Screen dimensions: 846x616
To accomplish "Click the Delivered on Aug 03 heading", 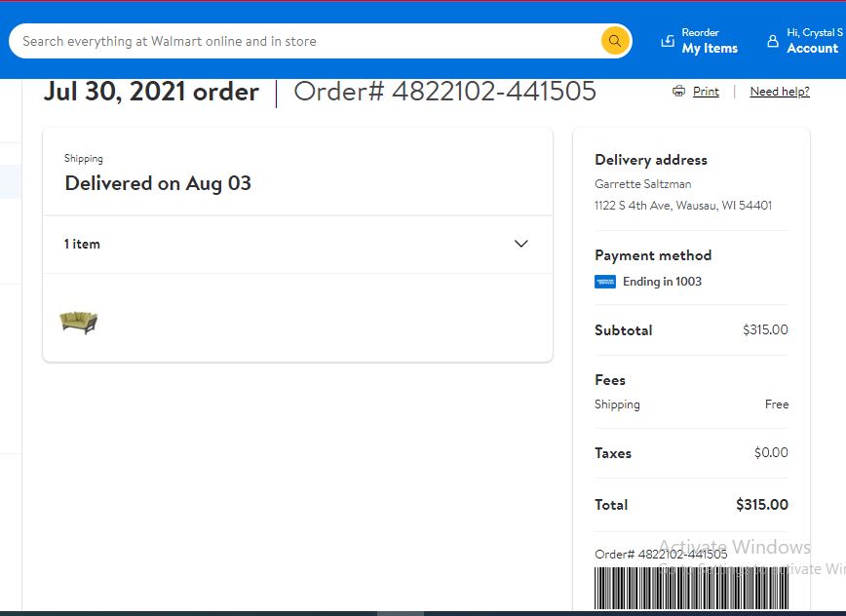I will [158, 183].
